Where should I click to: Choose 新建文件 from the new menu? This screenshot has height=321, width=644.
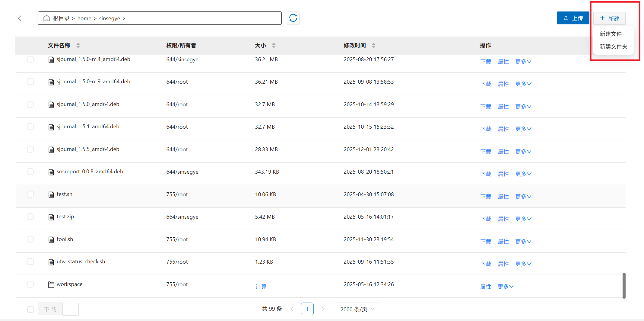pos(611,34)
